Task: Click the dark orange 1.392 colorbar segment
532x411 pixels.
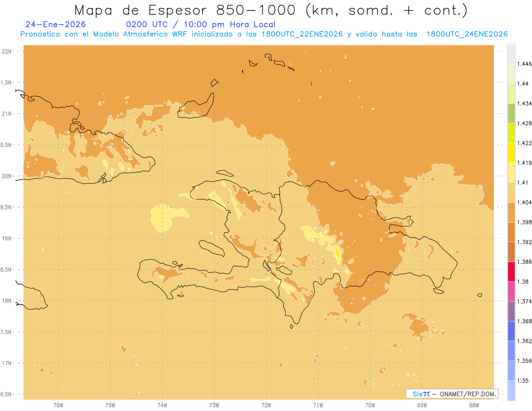Action: [x=511, y=232]
